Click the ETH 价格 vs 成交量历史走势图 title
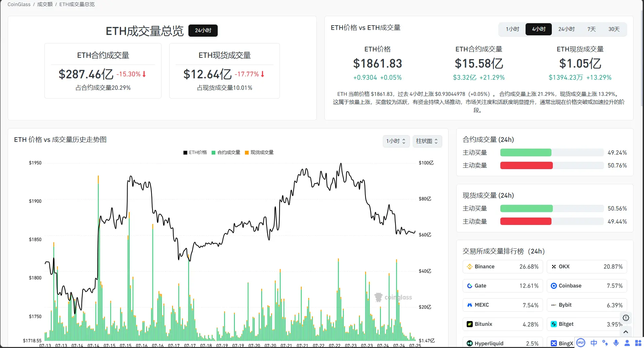Screen dimensions: 644x348 60,140
